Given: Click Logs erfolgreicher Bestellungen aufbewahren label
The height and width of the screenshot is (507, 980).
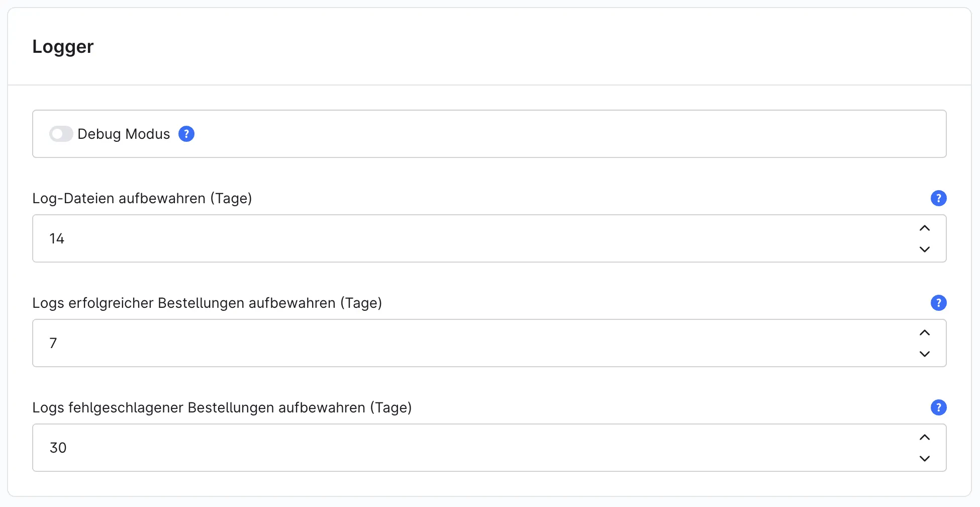Looking at the screenshot, I should click(207, 303).
